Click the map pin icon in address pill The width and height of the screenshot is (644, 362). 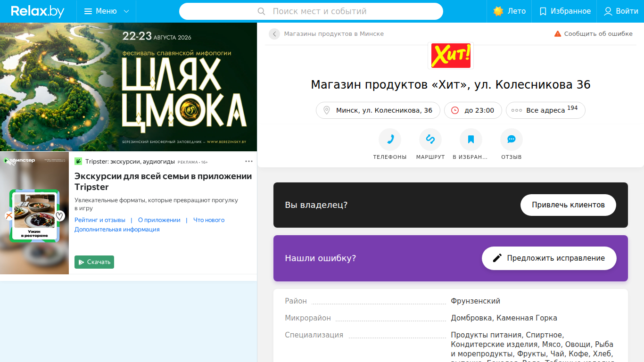point(327,110)
